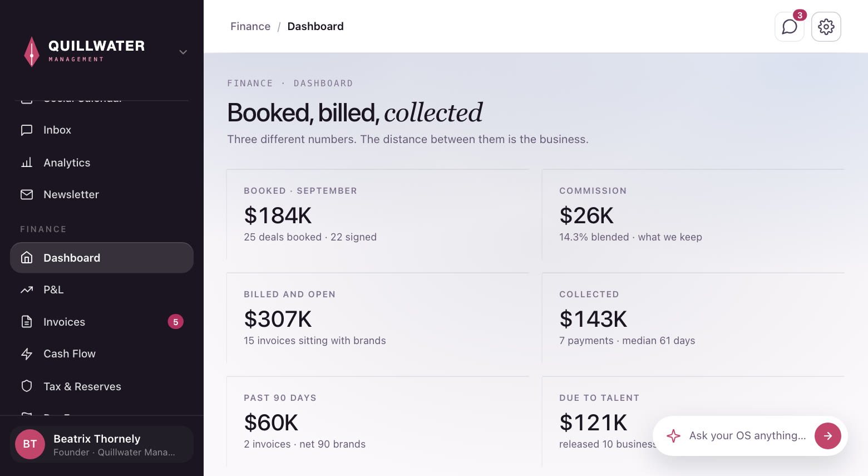Click the Beatrix Thornely name in the profile card
This screenshot has height=476, width=868.
coord(97,439)
